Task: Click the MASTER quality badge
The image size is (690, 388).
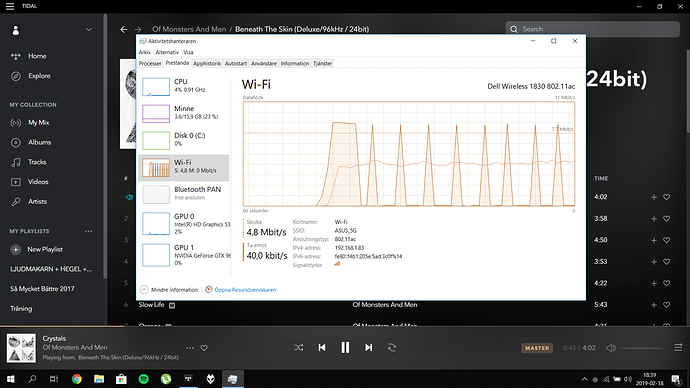Action: 537,348
